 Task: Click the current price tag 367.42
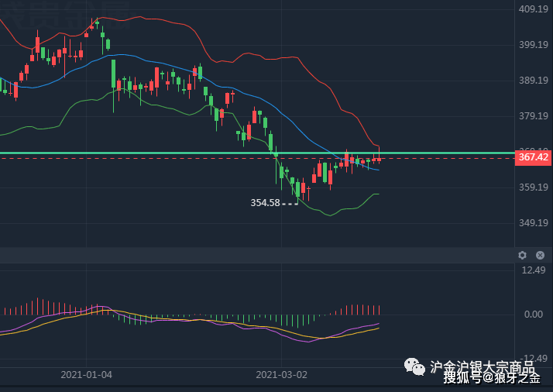pyautogui.click(x=534, y=157)
